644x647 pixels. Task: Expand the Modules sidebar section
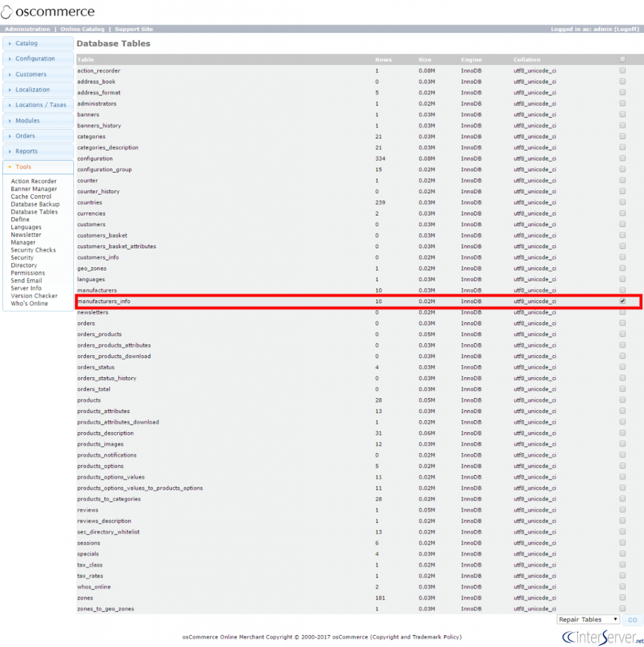[38, 121]
